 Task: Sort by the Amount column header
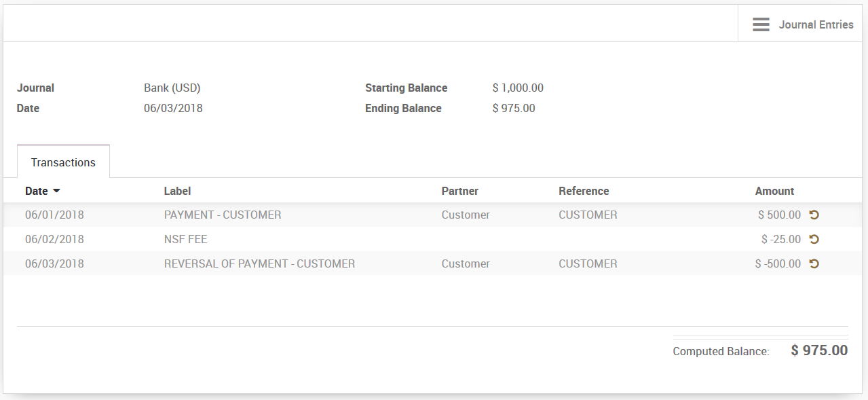click(774, 191)
